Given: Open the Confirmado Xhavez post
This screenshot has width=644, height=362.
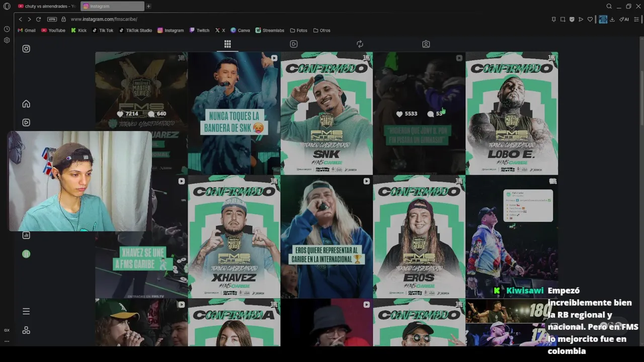Looking at the screenshot, I should click(x=234, y=236).
